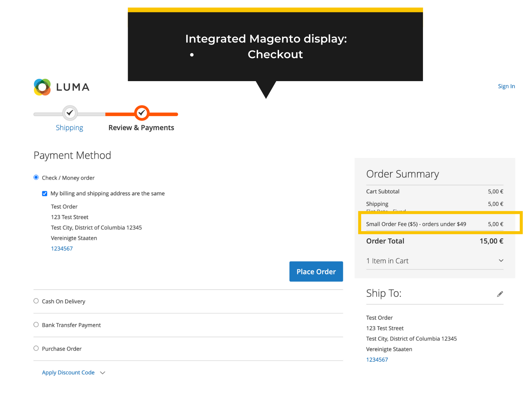Click the Luma store logo
532x399 pixels.
[61, 87]
